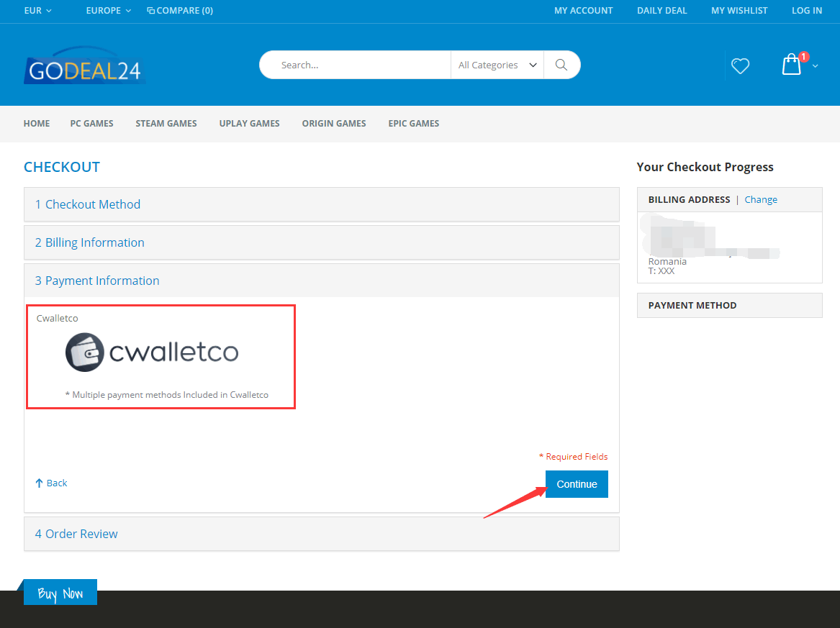Expand the 4 Order Review step

pyautogui.click(x=322, y=534)
